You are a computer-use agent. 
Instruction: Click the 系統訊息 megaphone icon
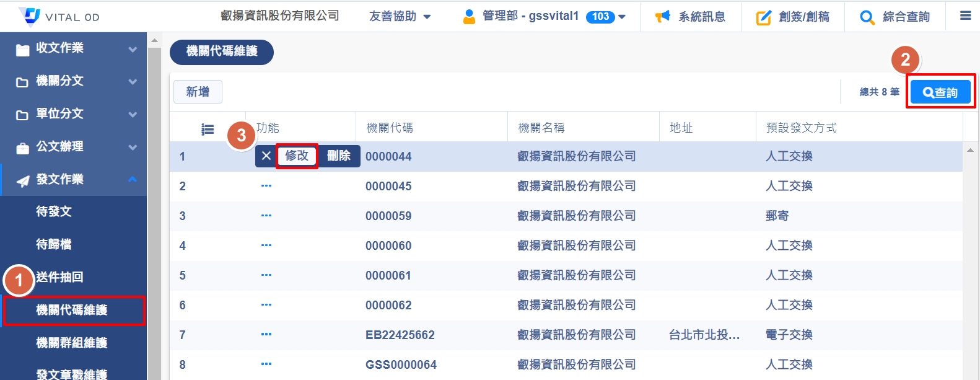[x=663, y=17]
